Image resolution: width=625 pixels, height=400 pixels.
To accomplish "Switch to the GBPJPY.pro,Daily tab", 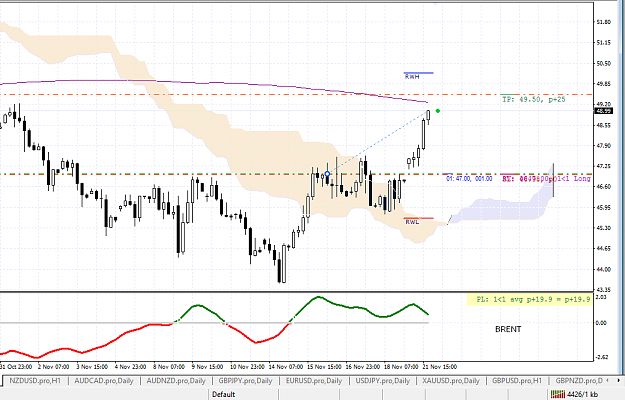I will (245, 380).
